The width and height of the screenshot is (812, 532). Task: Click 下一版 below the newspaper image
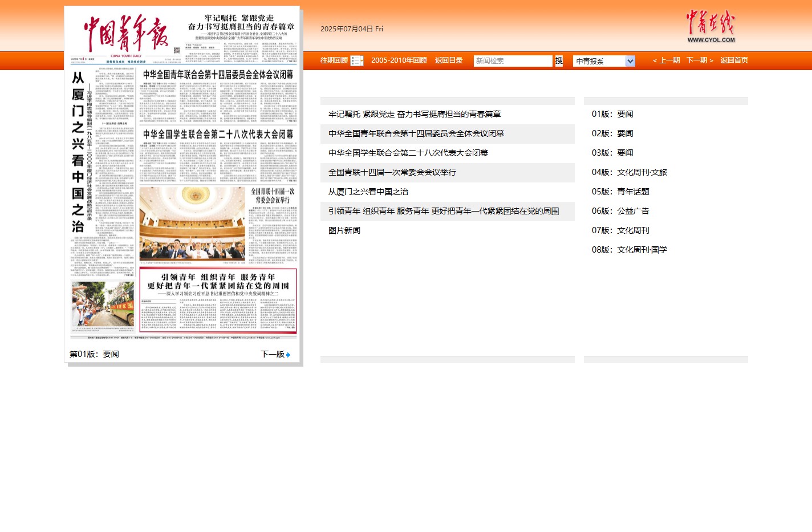[273, 354]
